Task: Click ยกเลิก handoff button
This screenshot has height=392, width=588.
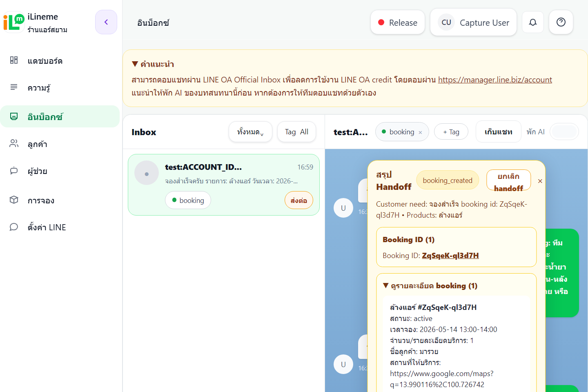Action: [508, 180]
